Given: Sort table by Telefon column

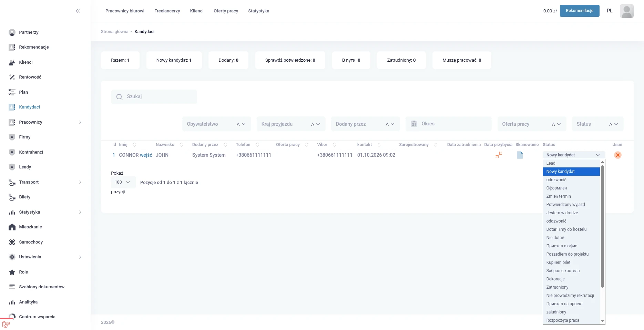Looking at the screenshot, I should coord(257,145).
